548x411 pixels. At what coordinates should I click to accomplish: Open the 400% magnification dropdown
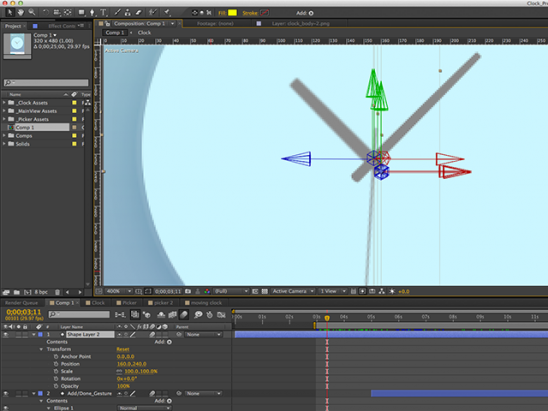pyautogui.click(x=119, y=291)
